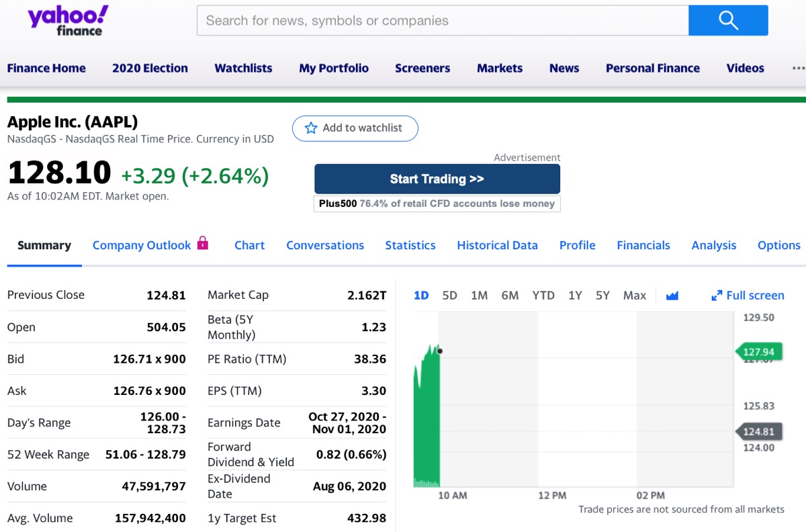Click the Start Trading advertisement button
Image resolution: width=806 pixels, height=532 pixels.
click(437, 179)
